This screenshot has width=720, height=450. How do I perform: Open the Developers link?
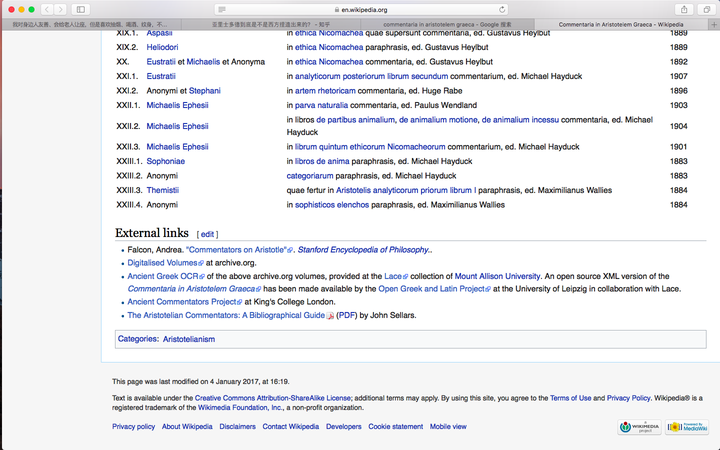343,427
